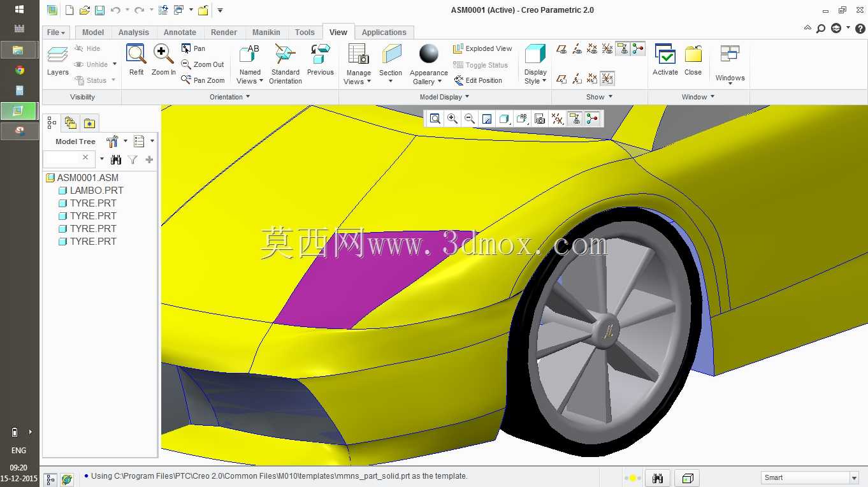Switch to the Model tab
This screenshot has height=487, width=868.
pos(93,33)
